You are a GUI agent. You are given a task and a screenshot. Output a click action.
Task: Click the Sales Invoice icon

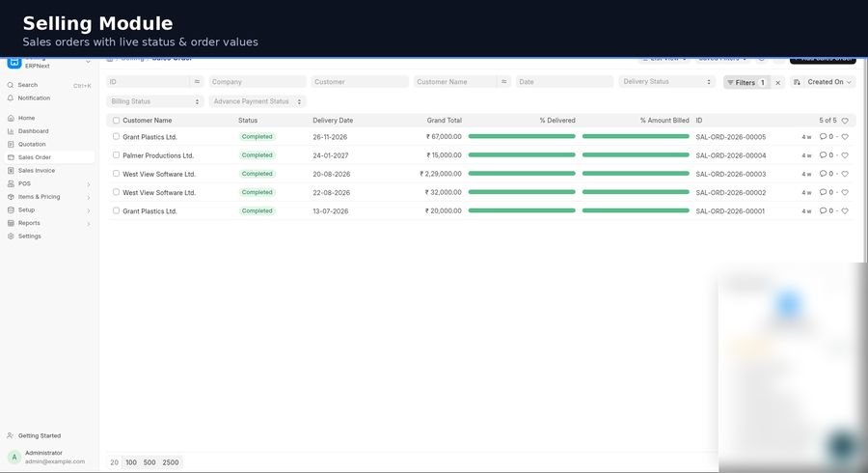[11, 171]
